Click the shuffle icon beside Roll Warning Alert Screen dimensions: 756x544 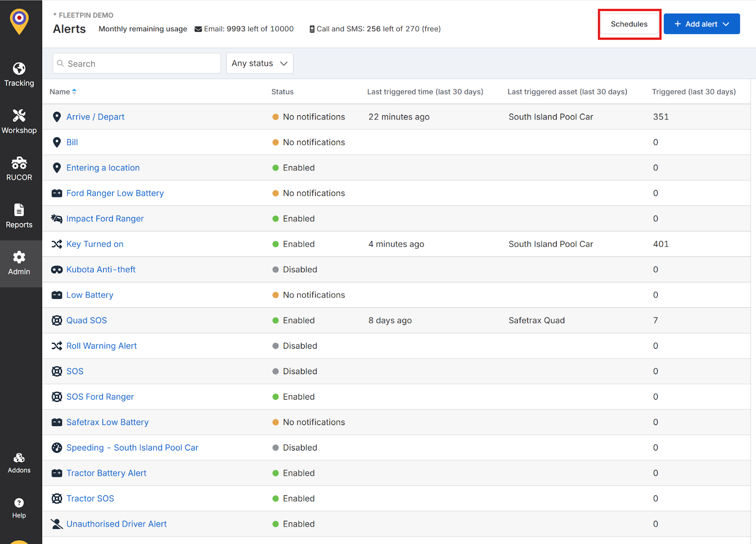57,346
